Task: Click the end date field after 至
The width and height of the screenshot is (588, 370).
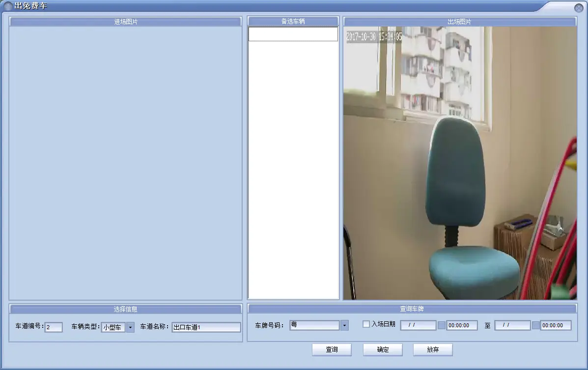Action: point(512,325)
